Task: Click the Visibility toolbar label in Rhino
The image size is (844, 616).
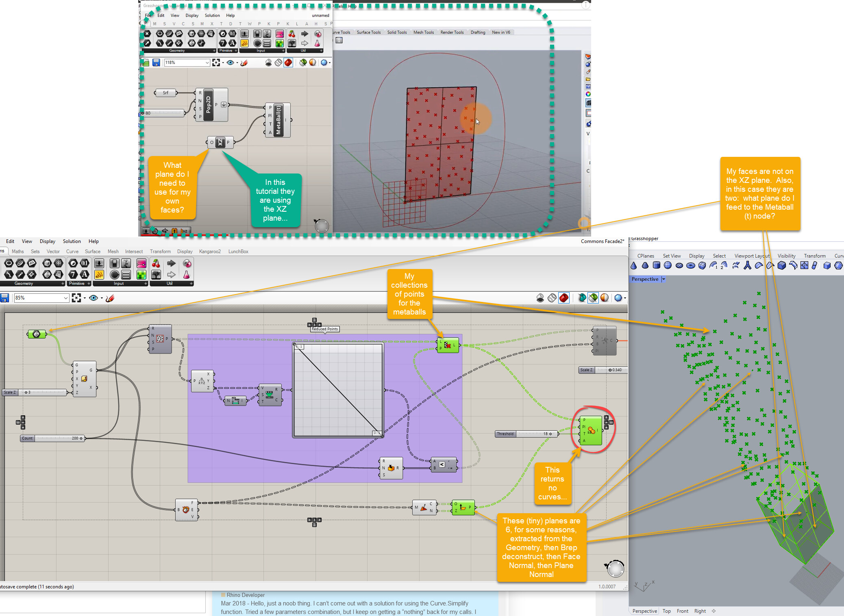Action: [786, 256]
